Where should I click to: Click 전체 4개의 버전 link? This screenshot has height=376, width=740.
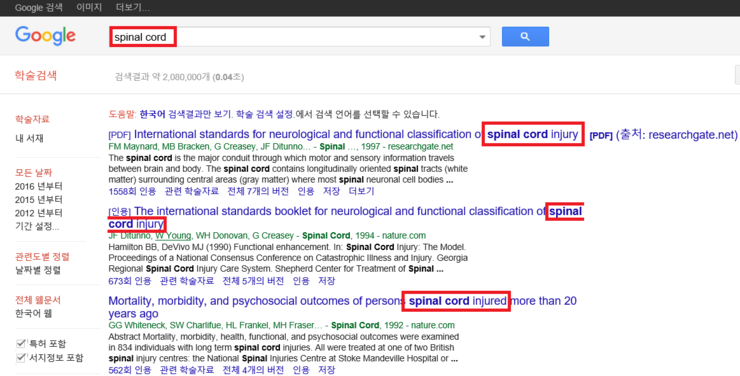253,370
